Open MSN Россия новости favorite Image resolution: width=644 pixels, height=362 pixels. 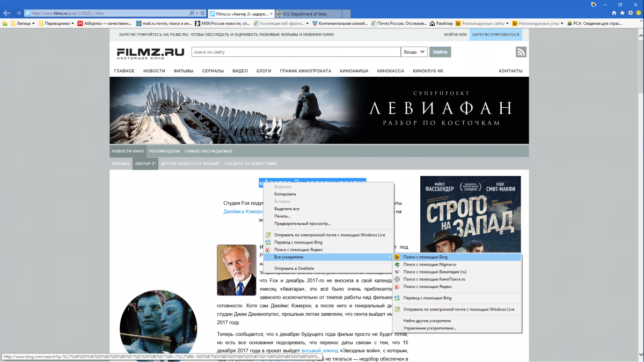pyautogui.click(x=222, y=24)
